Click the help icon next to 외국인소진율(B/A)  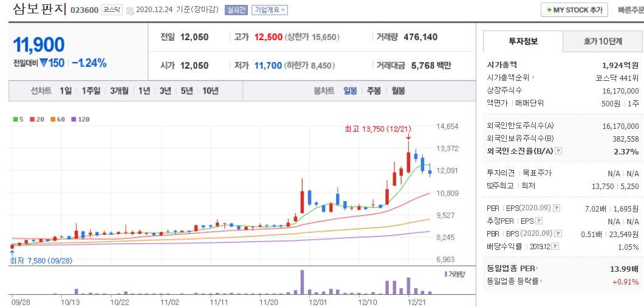coord(558,151)
